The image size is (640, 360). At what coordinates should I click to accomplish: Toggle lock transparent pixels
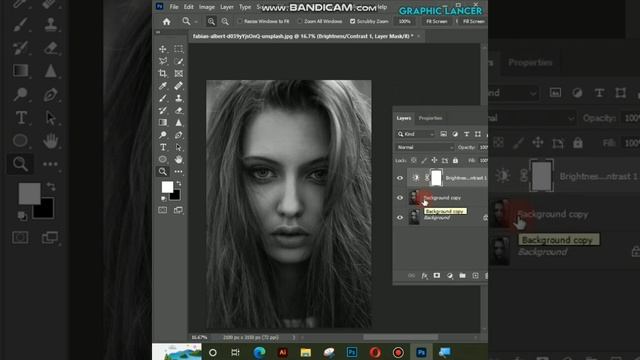coord(414,160)
